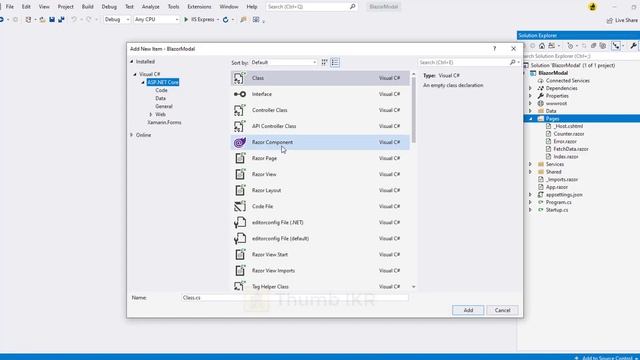Screen dimensions: 640x360
Task: Click the Save toolbar icon
Action: [52, 20]
